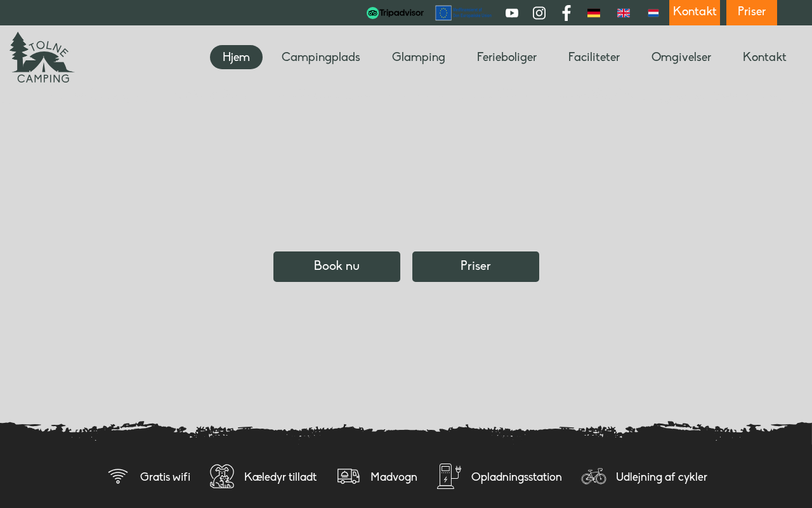
Task: Click the food truck icon
Action: (x=348, y=476)
